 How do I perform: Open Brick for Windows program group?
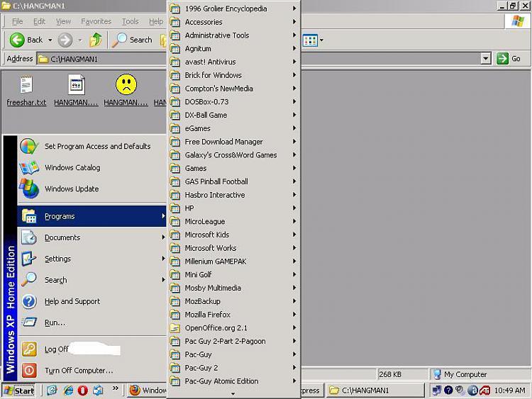click(234, 75)
